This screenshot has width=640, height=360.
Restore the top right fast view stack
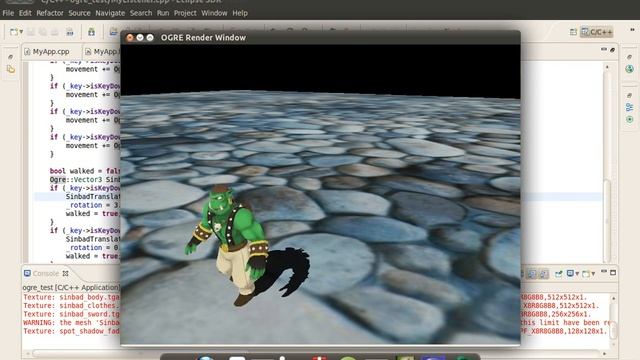click(629, 57)
